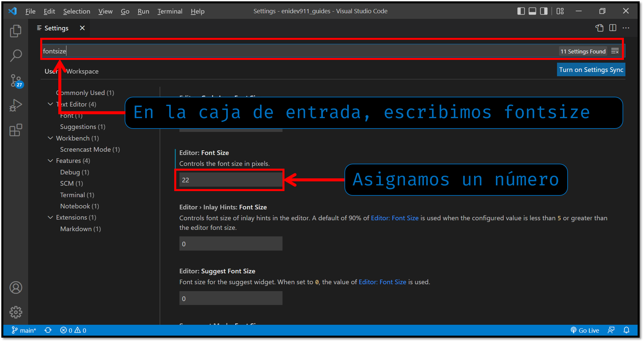This screenshot has width=644, height=342.
Task: Open the Search view in activity bar
Action: (x=15, y=56)
